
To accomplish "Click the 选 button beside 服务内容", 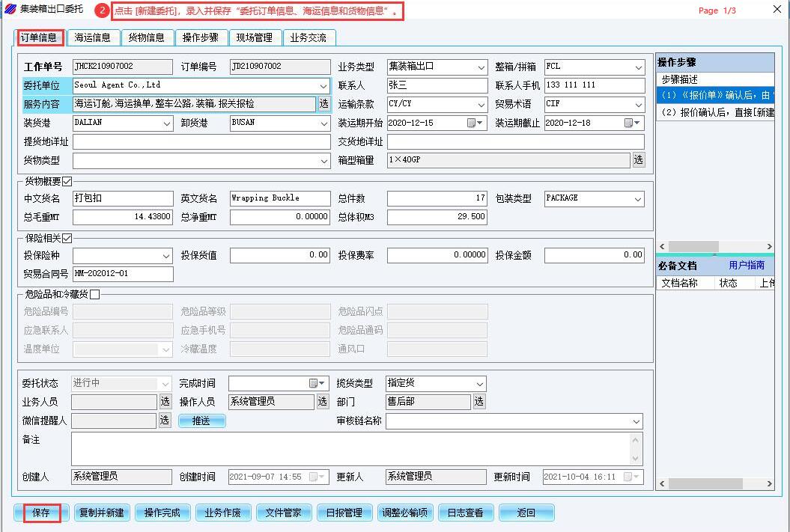I will tap(323, 104).
